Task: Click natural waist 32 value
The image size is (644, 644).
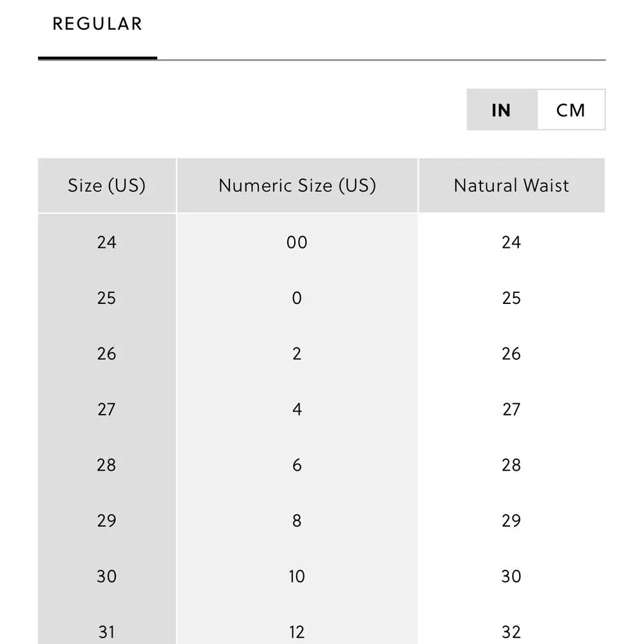Action: 511,632
